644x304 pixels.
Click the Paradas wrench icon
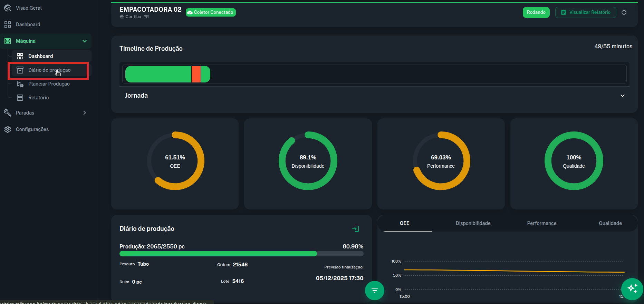(x=8, y=113)
